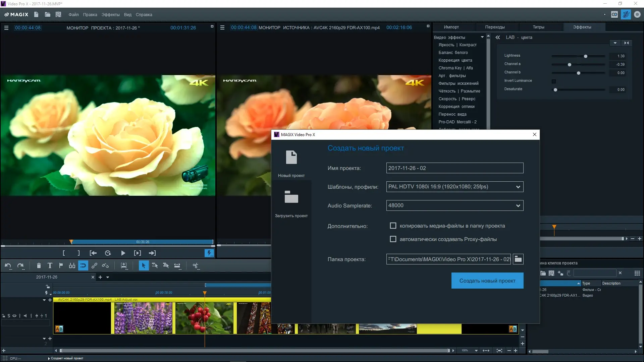
Task: Open the Файл menu
Action: coord(73,15)
